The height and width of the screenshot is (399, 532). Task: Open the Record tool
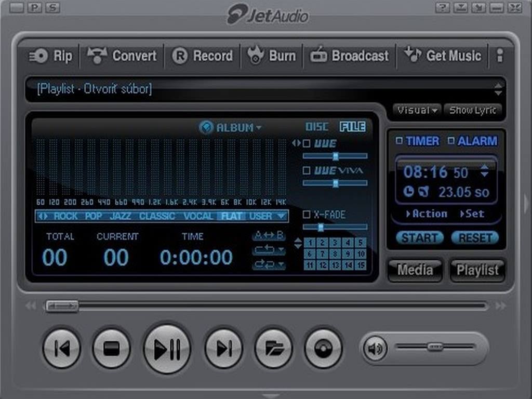(x=203, y=56)
